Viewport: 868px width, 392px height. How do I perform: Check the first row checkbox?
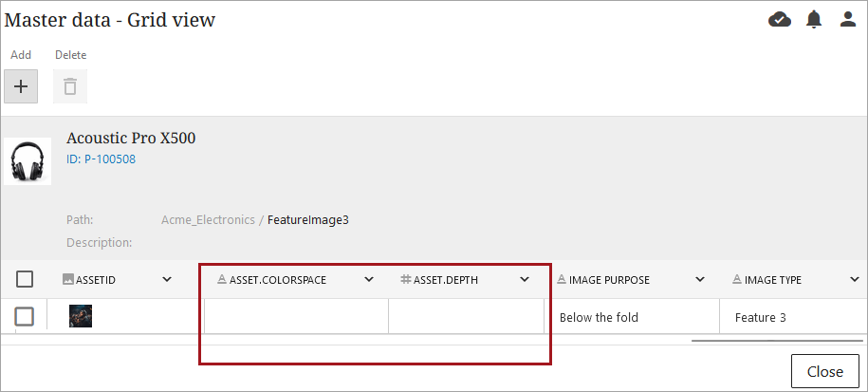coord(25,316)
